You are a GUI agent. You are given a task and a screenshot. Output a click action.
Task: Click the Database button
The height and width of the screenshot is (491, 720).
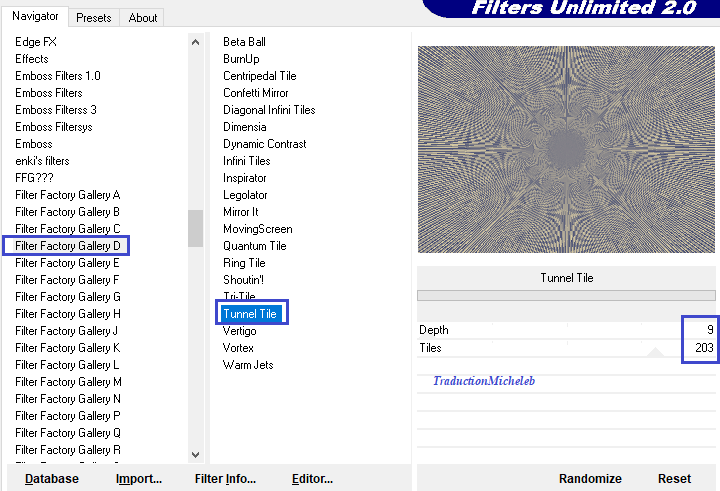[51, 479]
